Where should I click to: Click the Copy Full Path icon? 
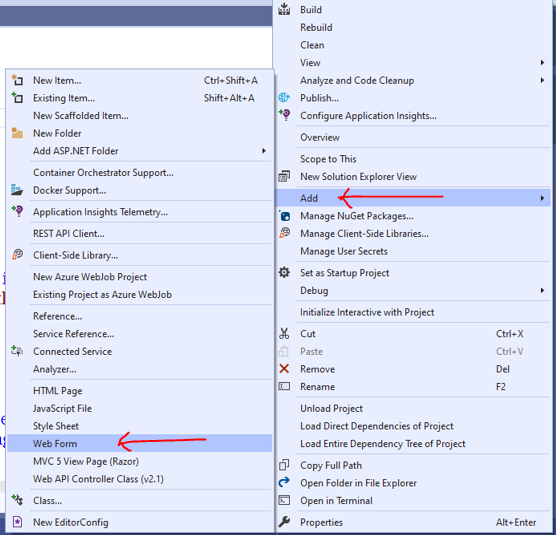(x=284, y=465)
